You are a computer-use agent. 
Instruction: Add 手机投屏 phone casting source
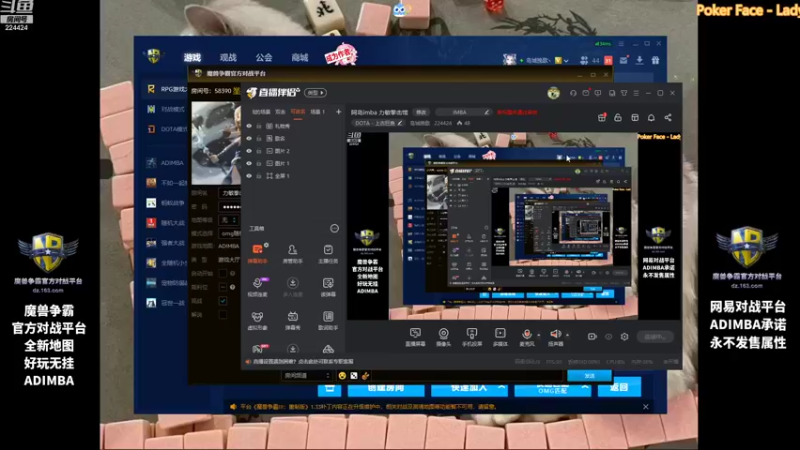coord(472,337)
